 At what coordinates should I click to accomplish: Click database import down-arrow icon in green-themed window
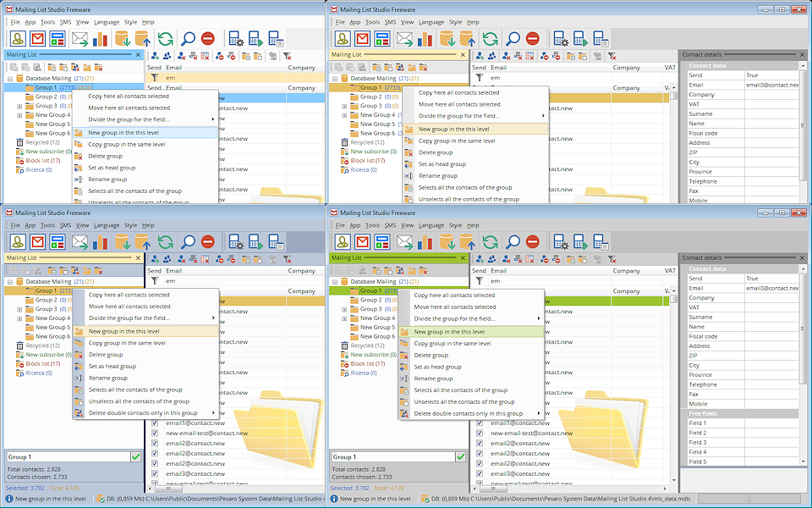tap(447, 242)
